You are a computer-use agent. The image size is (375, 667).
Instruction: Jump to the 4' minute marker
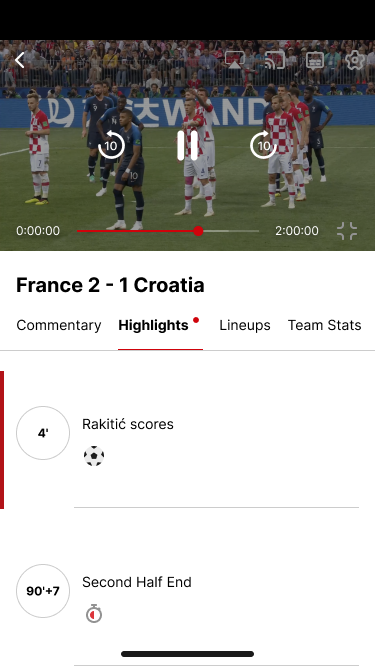(43, 433)
